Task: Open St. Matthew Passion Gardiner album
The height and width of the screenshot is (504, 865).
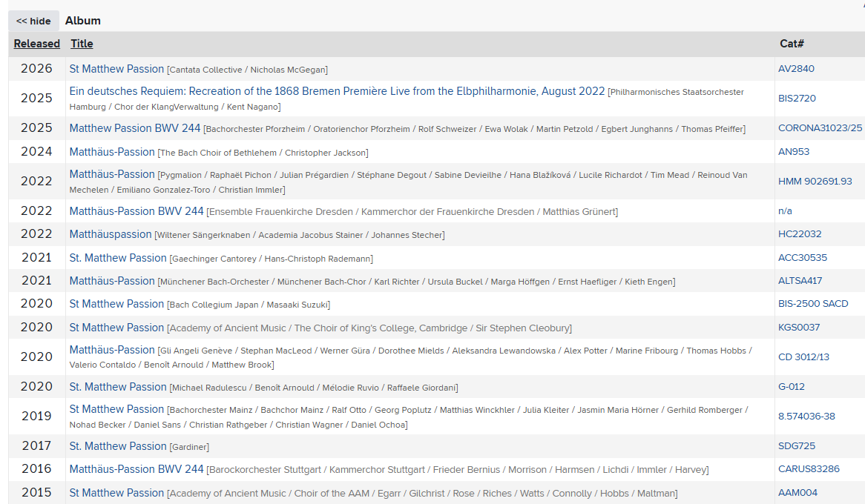Action: coord(118,445)
